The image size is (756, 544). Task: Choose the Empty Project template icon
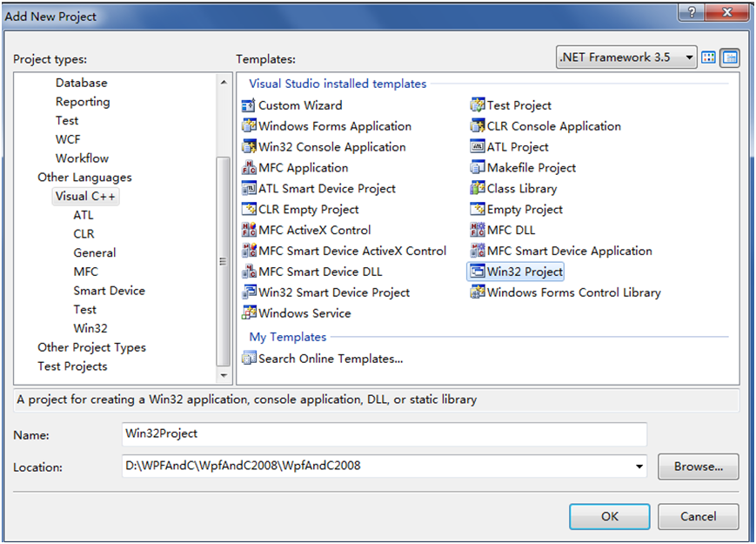pos(478,209)
